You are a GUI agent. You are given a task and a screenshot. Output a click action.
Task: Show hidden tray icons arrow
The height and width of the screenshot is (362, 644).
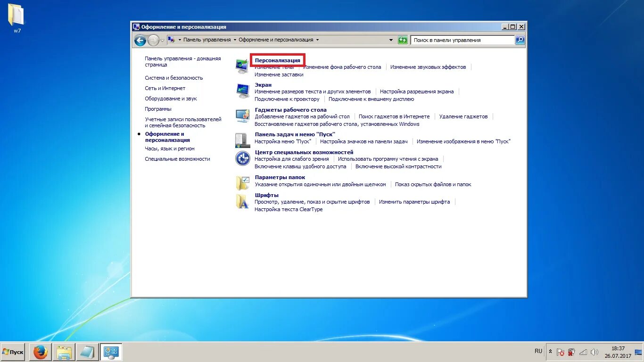click(x=550, y=352)
